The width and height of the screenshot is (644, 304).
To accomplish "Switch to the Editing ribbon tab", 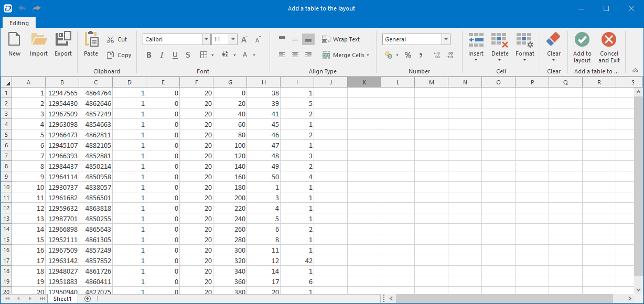I will tap(19, 23).
